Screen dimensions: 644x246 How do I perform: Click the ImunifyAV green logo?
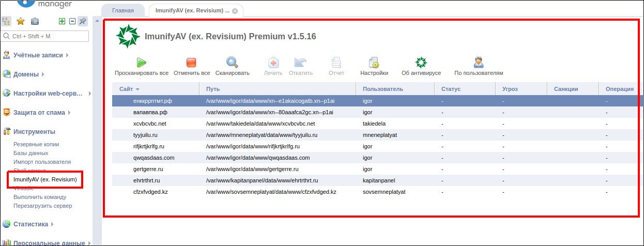point(128,36)
